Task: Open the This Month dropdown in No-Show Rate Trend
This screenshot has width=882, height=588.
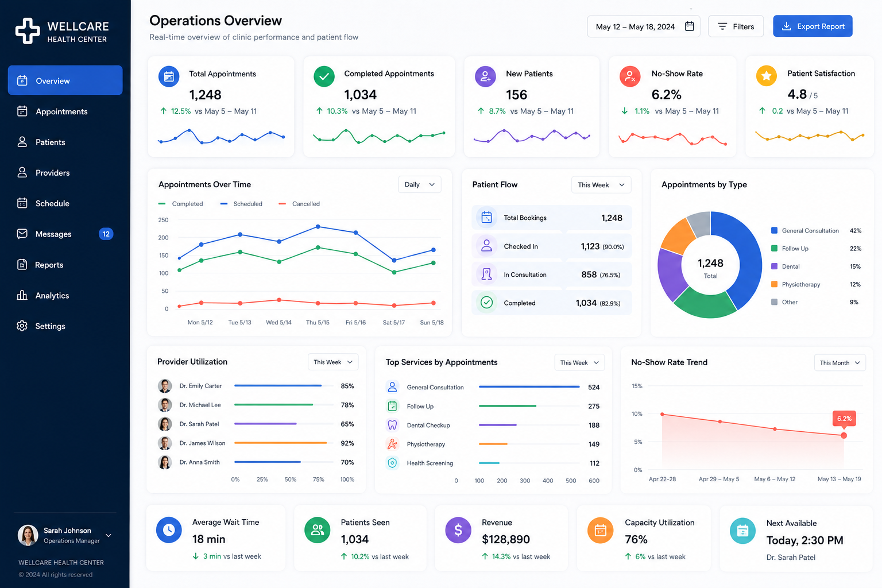Action: (840, 362)
